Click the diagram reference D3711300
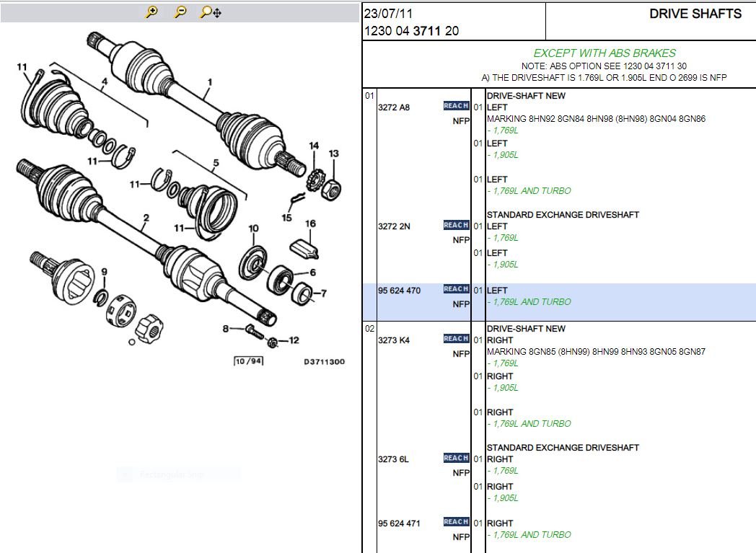 324,362
